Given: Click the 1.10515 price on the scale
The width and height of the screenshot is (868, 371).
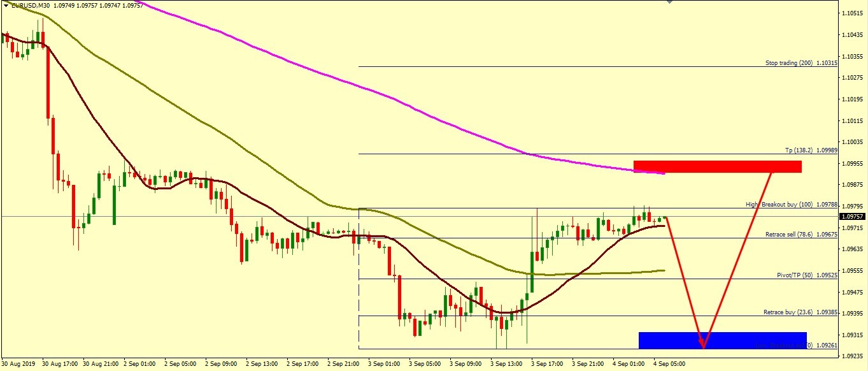Looking at the screenshot, I should [853, 13].
